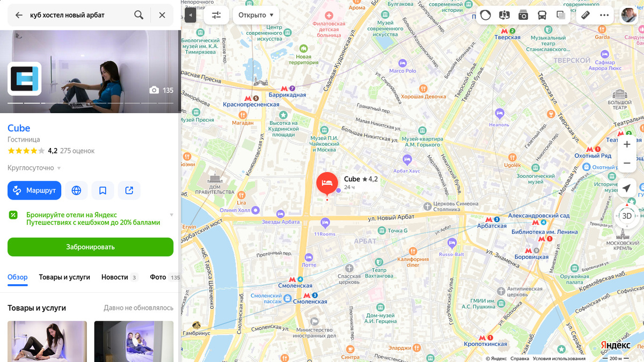The height and width of the screenshot is (362, 644).
Task: Open the three-dots more menu
Action: tap(604, 15)
